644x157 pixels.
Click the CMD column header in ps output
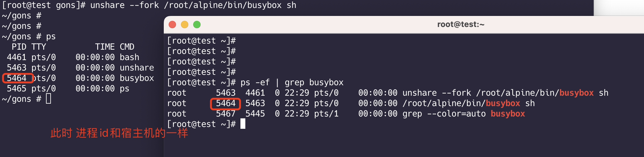(x=127, y=47)
